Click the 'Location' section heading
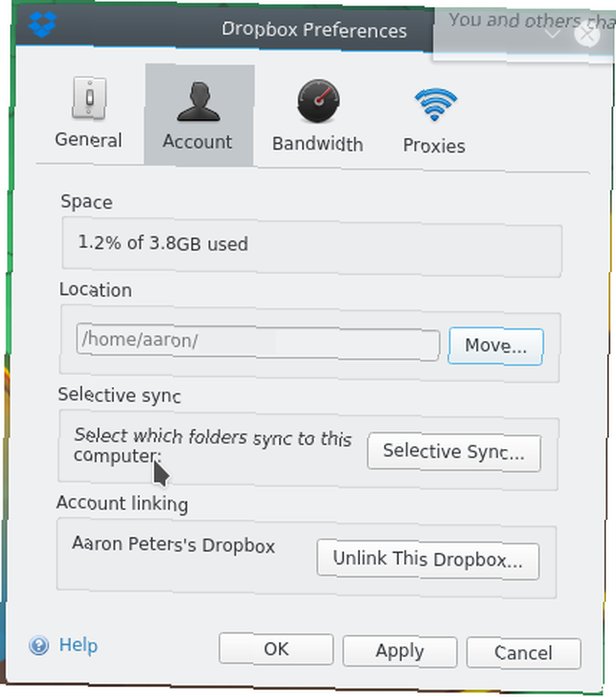The image size is (616, 697). (95, 290)
